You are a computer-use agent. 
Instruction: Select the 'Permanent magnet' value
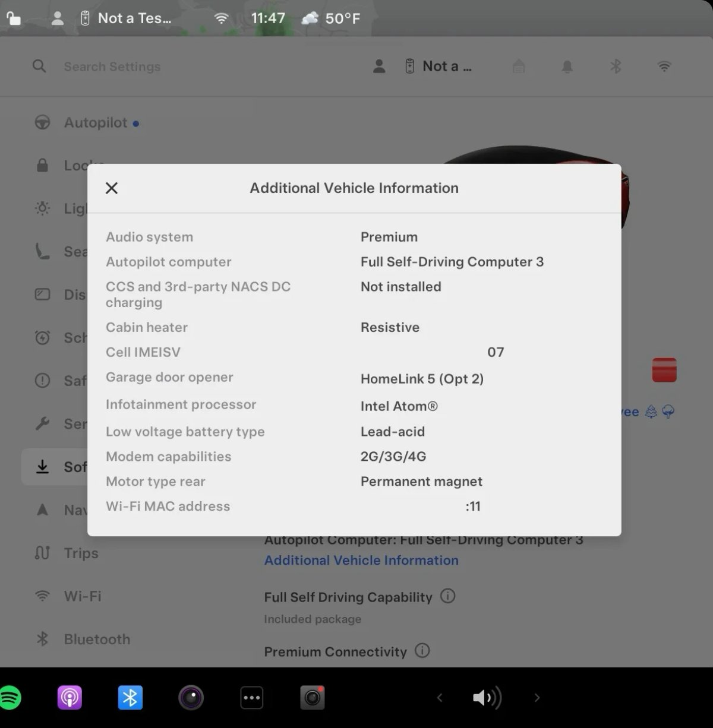[x=421, y=482]
